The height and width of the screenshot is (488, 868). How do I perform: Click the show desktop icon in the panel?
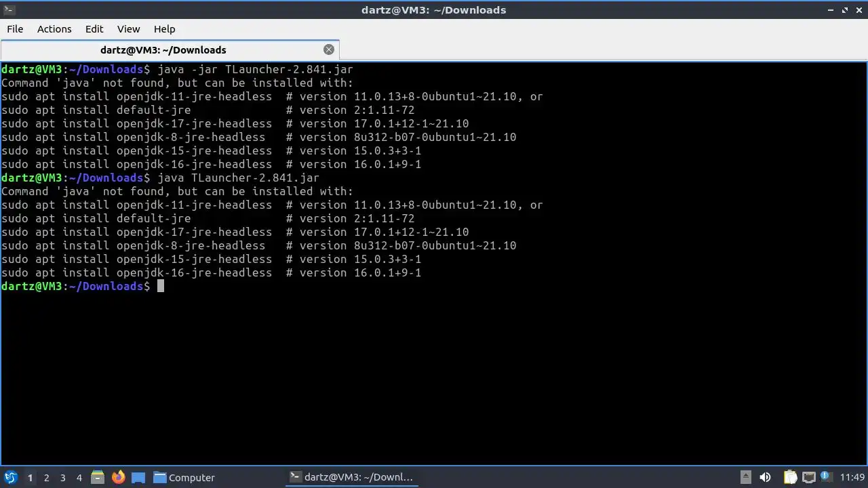[x=138, y=477]
